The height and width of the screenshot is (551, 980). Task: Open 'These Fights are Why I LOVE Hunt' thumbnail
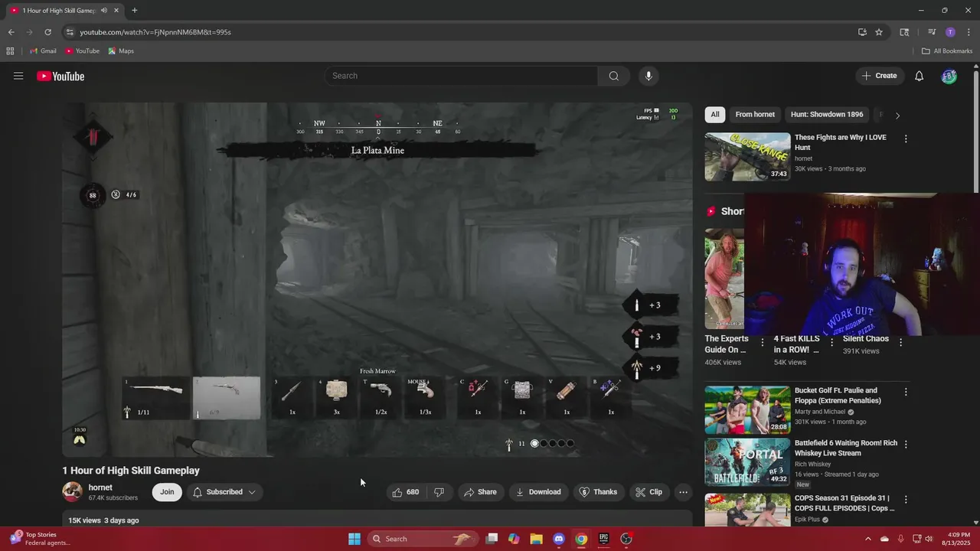(747, 157)
